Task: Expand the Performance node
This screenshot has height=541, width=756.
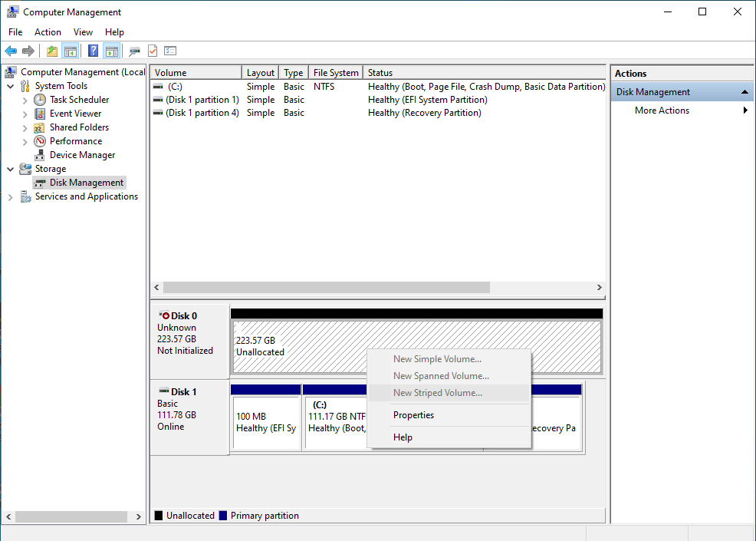Action: click(25, 142)
